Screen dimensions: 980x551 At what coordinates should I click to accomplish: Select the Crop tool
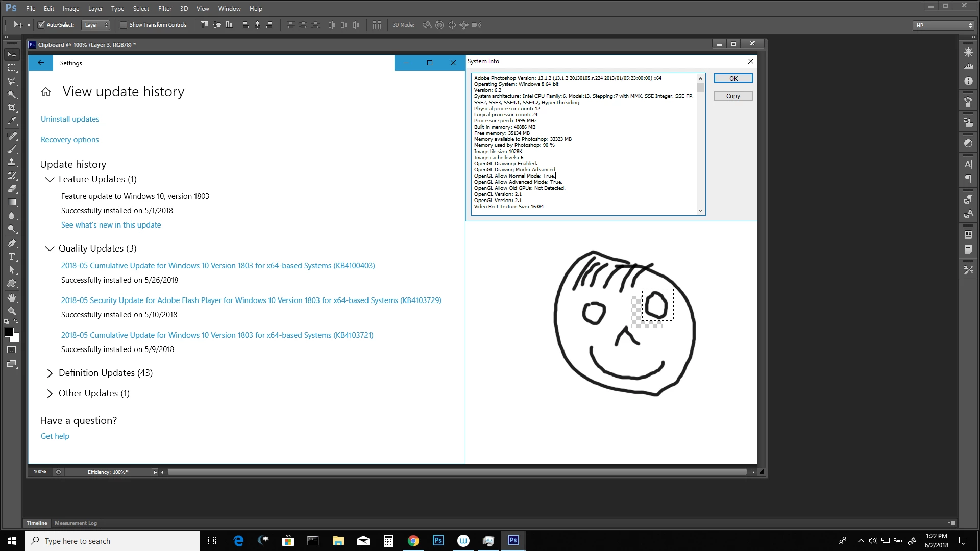click(12, 108)
